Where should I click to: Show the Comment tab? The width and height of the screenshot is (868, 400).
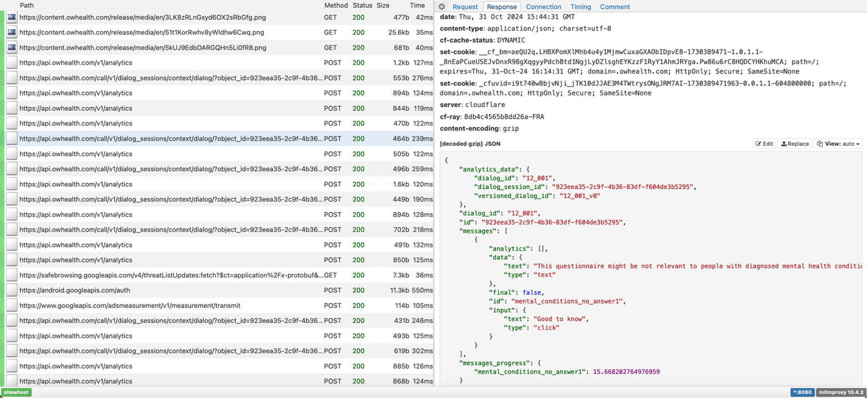pos(614,7)
